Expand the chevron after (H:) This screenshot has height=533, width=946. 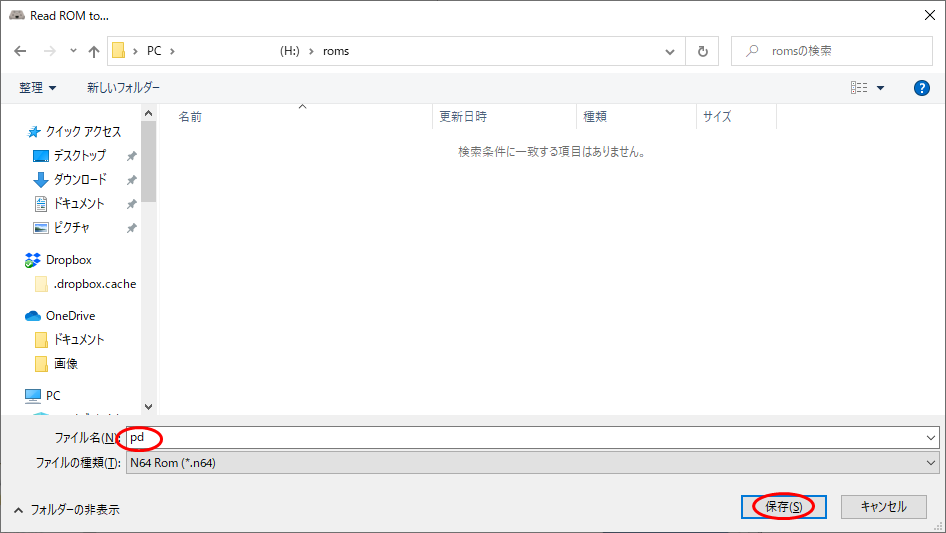(311, 51)
